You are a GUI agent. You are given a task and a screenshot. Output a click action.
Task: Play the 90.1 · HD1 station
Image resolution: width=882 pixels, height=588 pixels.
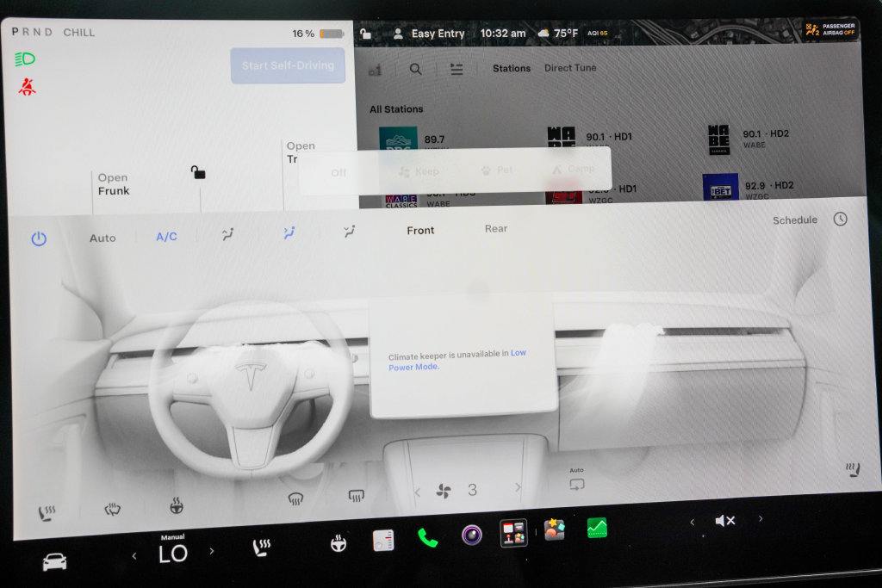tap(589, 137)
